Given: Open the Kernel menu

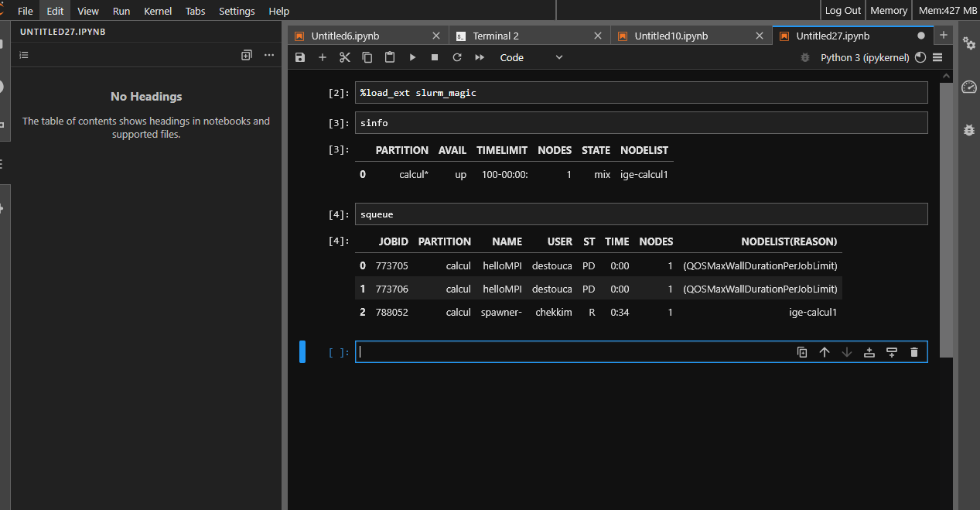Looking at the screenshot, I should coord(158,11).
